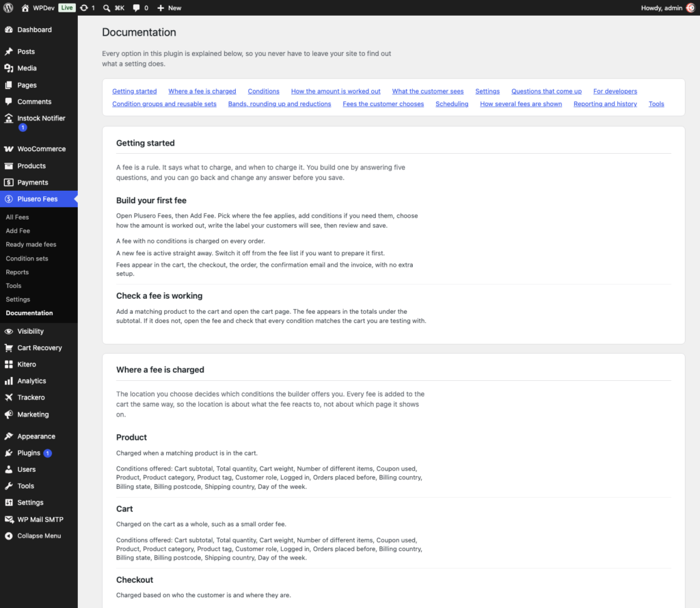
Task: Click the Products box icon
Action: tap(8, 166)
